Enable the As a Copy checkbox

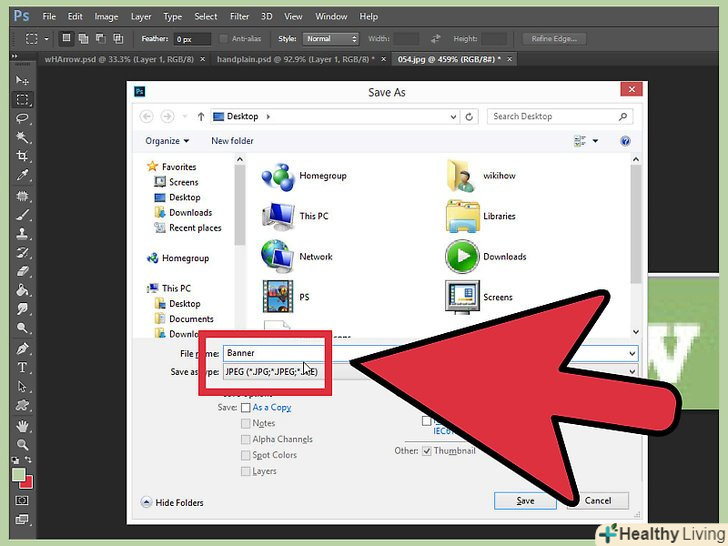pos(245,408)
